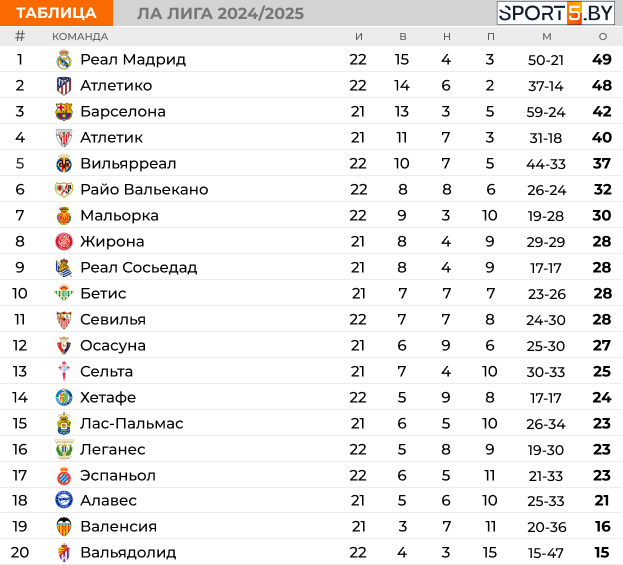
Task: Sort by points column header О
Action: (603, 37)
